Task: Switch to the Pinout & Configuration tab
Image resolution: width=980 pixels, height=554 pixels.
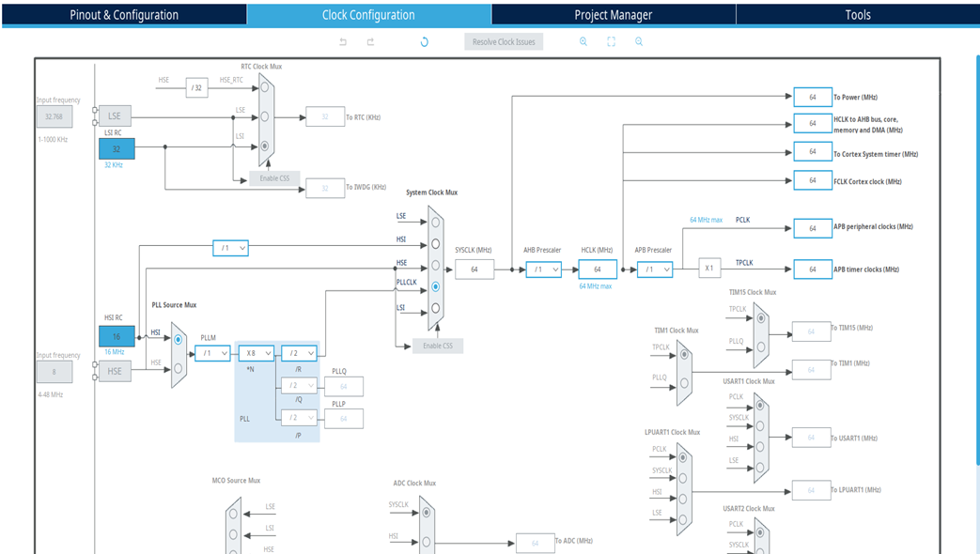Action: 122,14
